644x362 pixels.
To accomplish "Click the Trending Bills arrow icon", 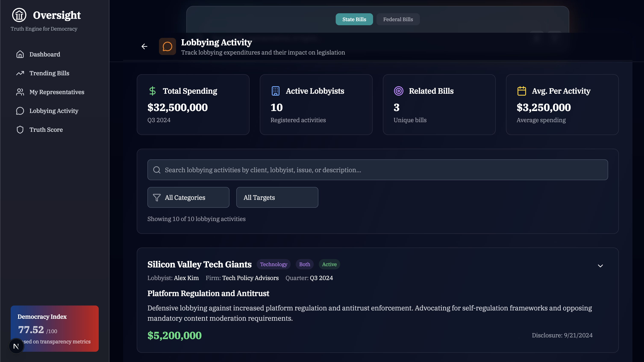I will tap(20, 73).
